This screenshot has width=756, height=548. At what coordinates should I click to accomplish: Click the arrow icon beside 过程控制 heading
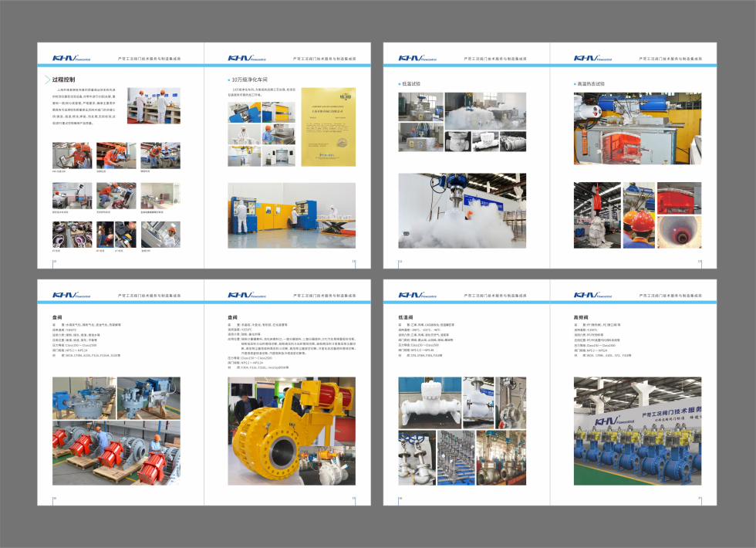[46, 79]
